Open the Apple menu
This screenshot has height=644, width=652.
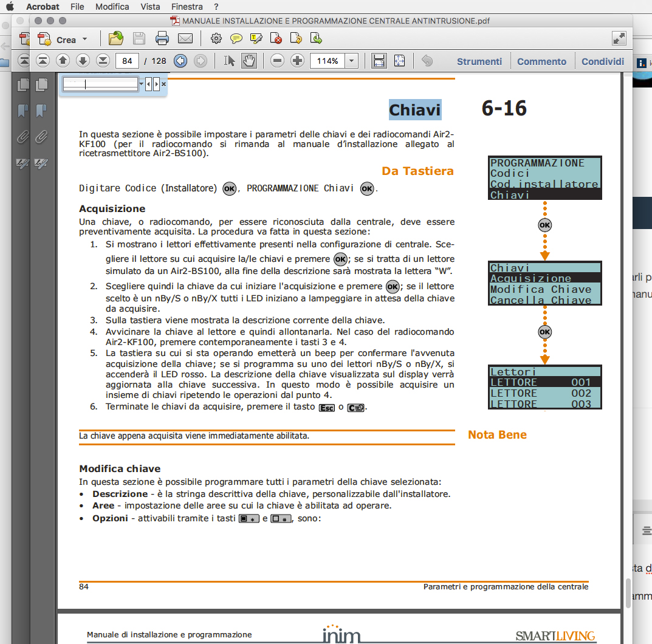click(x=10, y=7)
